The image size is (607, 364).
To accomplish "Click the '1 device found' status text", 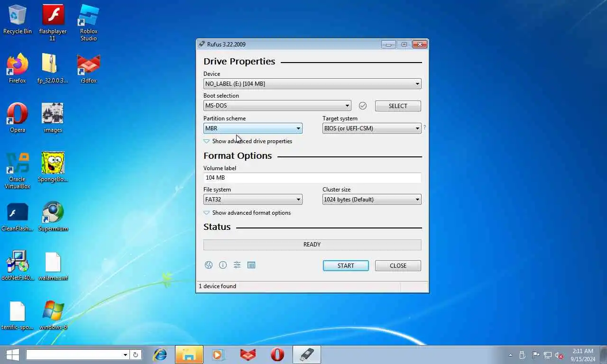I will pyautogui.click(x=217, y=286).
